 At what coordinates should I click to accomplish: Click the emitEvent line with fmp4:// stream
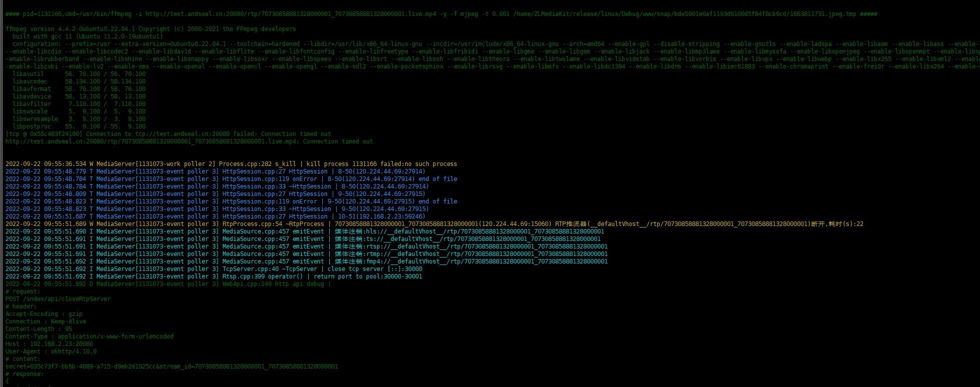307,261
